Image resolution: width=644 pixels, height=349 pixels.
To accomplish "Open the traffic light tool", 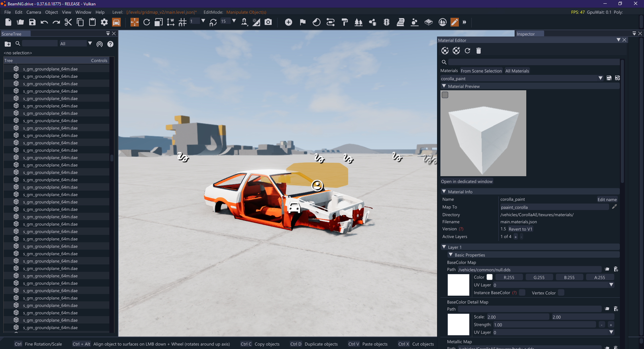I will (386, 22).
